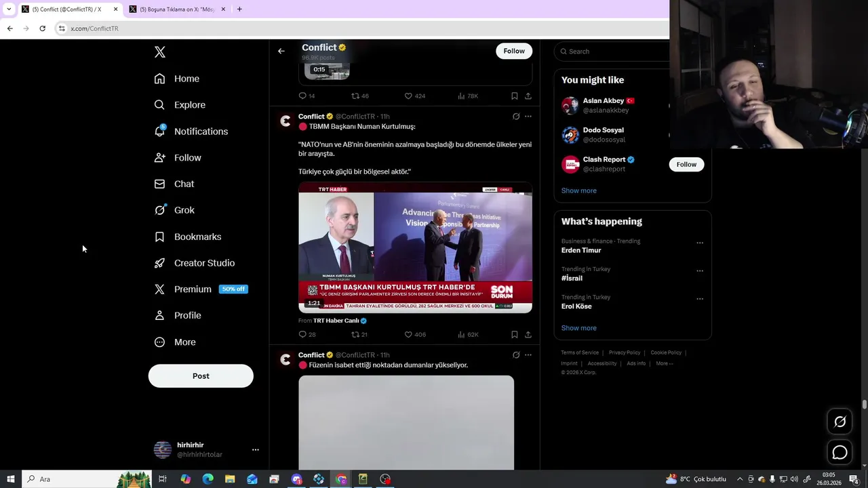This screenshot has height=488, width=868.
Task: Go back with the profile header arrow
Action: click(x=281, y=51)
